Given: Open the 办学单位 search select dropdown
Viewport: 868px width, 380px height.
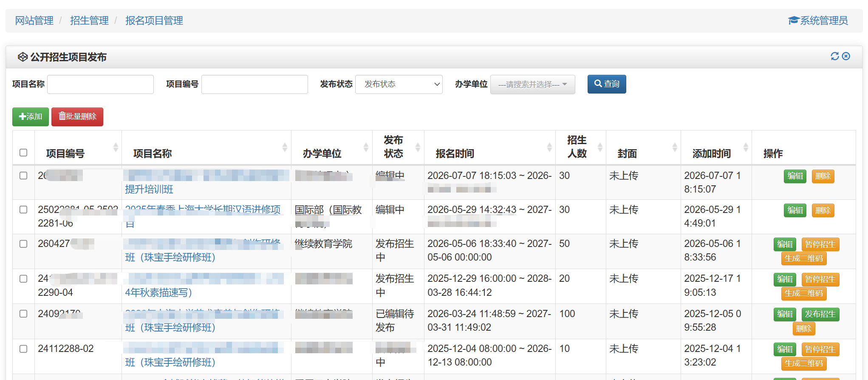Looking at the screenshot, I should [533, 84].
